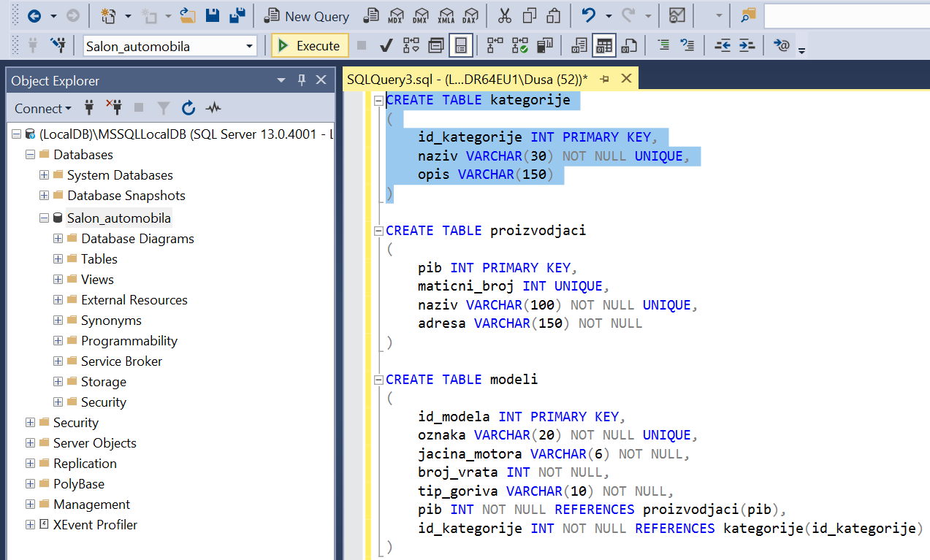This screenshot has width=930, height=560.
Task: Increase indent of selected lines
Action: tap(746, 46)
